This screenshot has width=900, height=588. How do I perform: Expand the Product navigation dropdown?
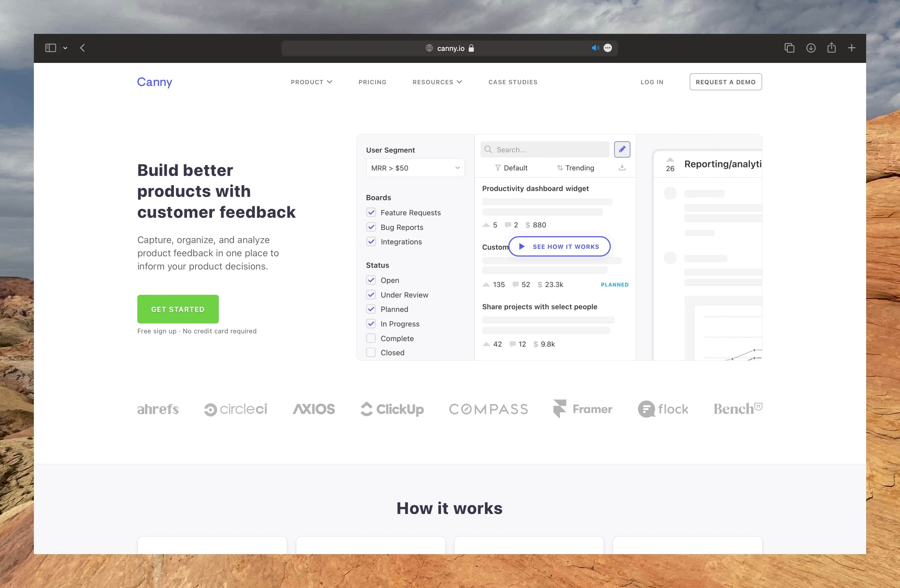pos(311,82)
